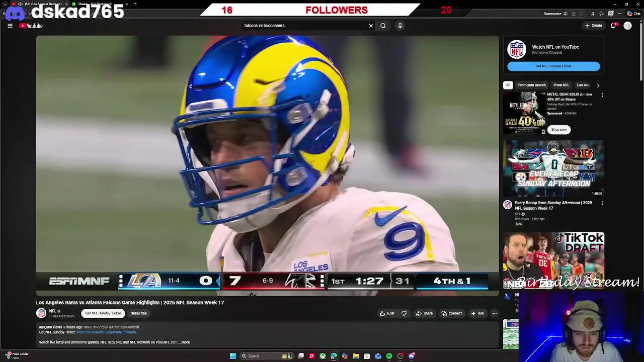
Task: Click Get NFL Sunday Ticket under video
Action: 103,313
